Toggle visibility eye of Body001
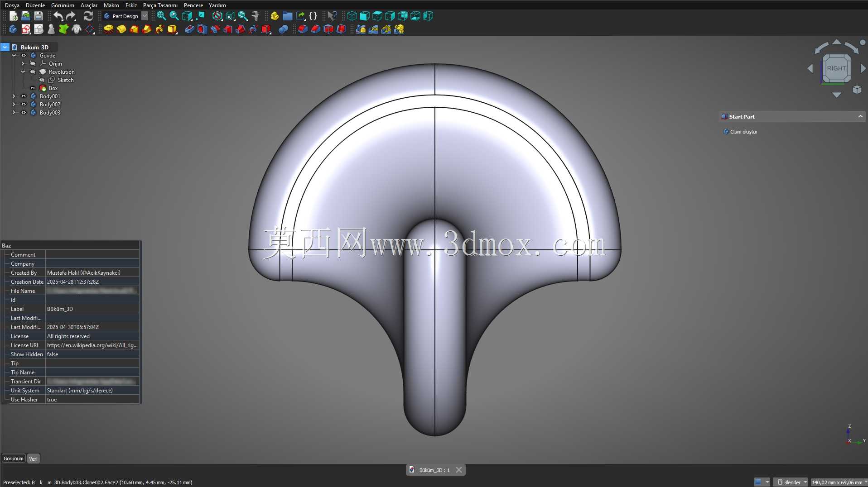868x487 pixels. [24, 96]
